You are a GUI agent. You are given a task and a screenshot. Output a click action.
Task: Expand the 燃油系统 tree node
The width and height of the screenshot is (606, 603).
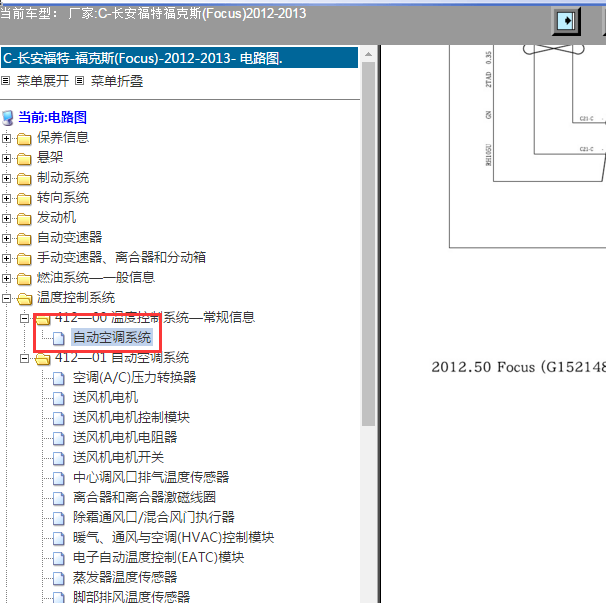click(6, 278)
